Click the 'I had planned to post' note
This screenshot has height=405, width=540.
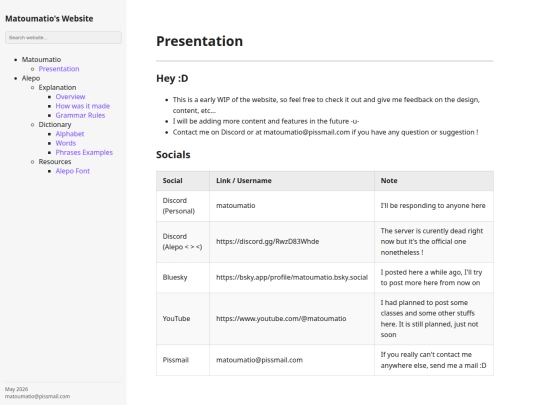coord(434,319)
